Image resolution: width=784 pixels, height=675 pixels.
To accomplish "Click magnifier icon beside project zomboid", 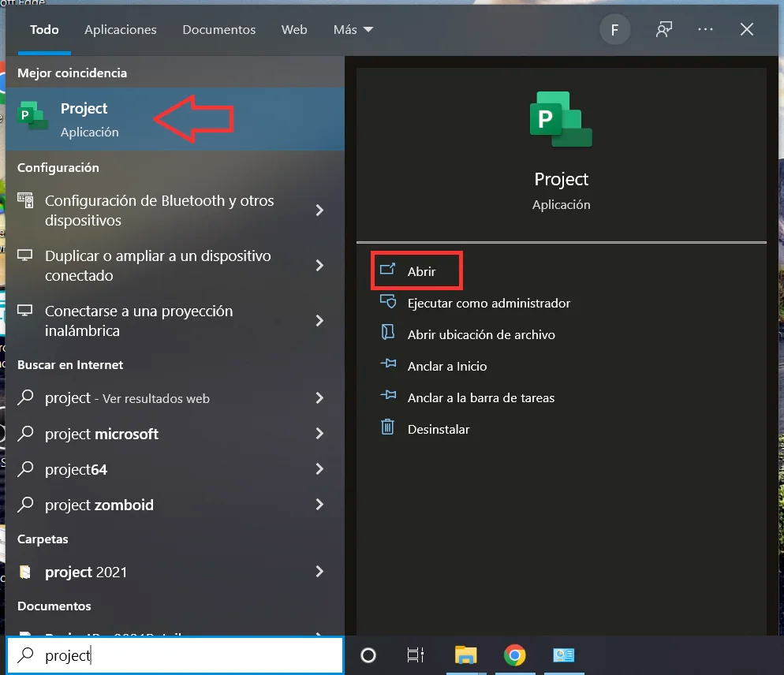I will 25,504.
